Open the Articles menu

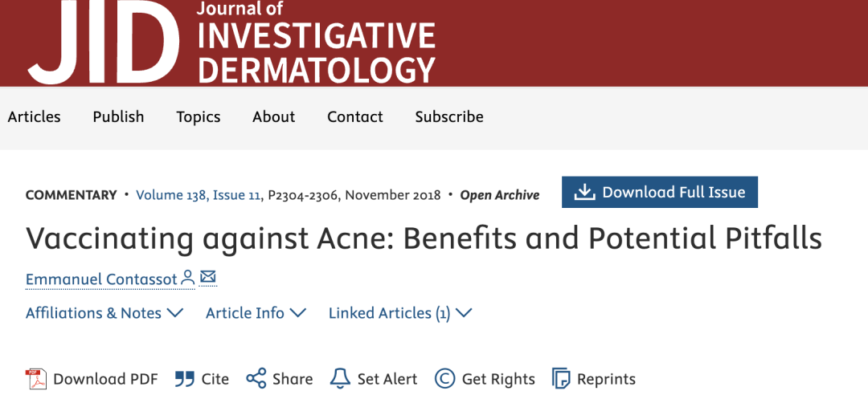pyautogui.click(x=35, y=116)
